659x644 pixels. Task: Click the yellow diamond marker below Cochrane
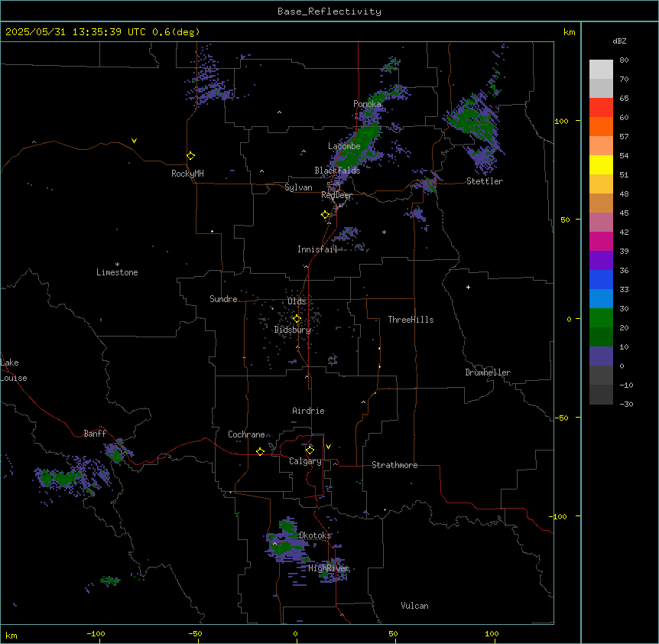pyautogui.click(x=260, y=451)
